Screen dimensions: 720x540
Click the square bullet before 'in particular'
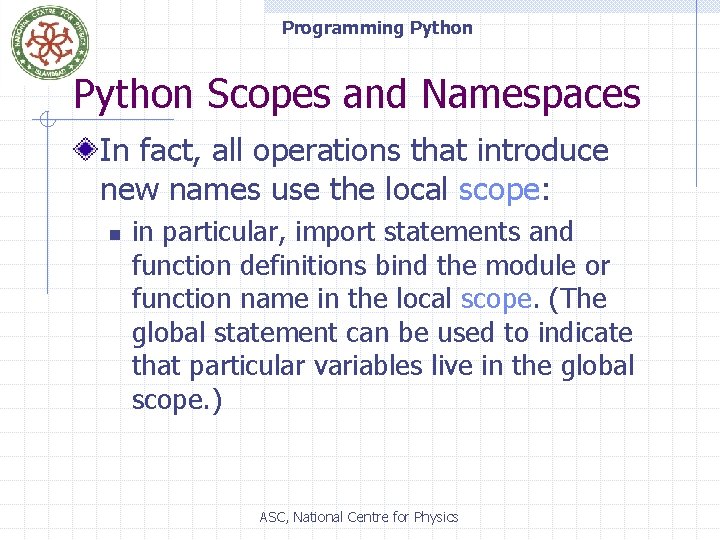pos(115,236)
